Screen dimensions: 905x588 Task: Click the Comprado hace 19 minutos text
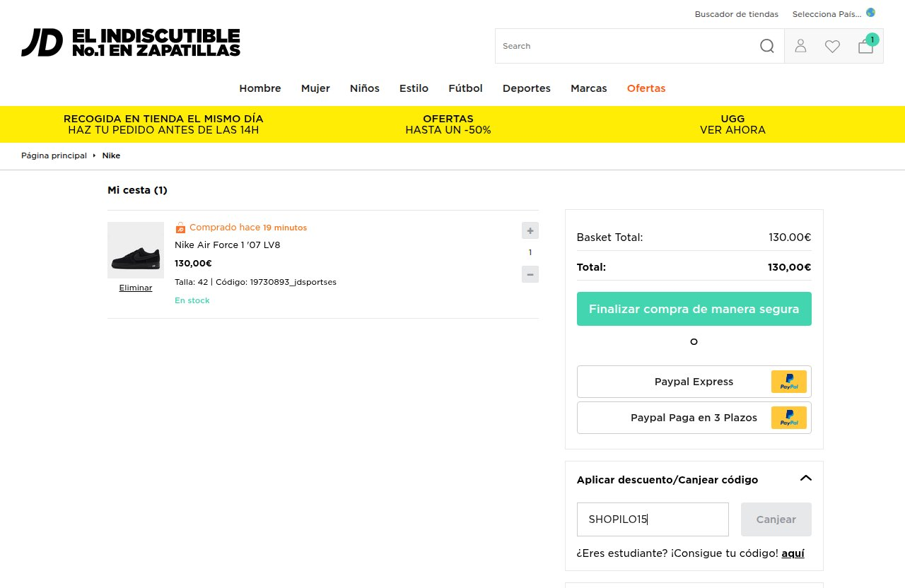248,228
